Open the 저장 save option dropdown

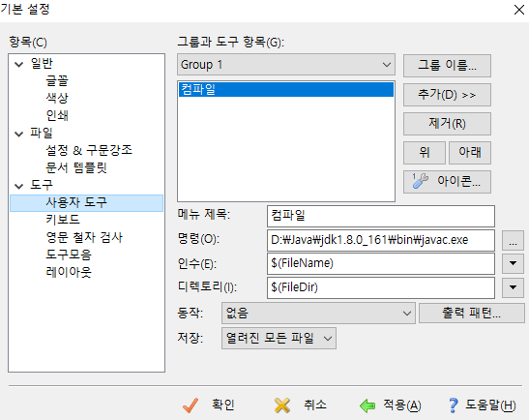pyautogui.click(x=279, y=338)
